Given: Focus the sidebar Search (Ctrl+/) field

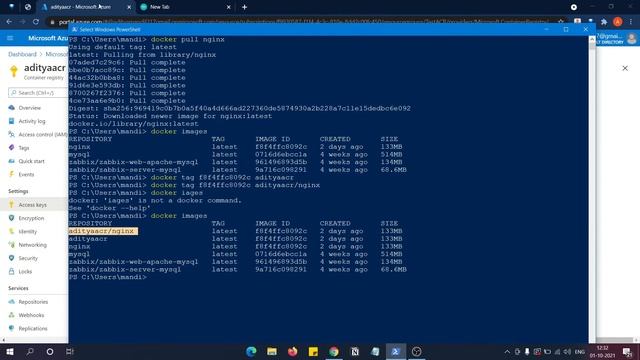Looking at the screenshot, I should (x=38, y=93).
